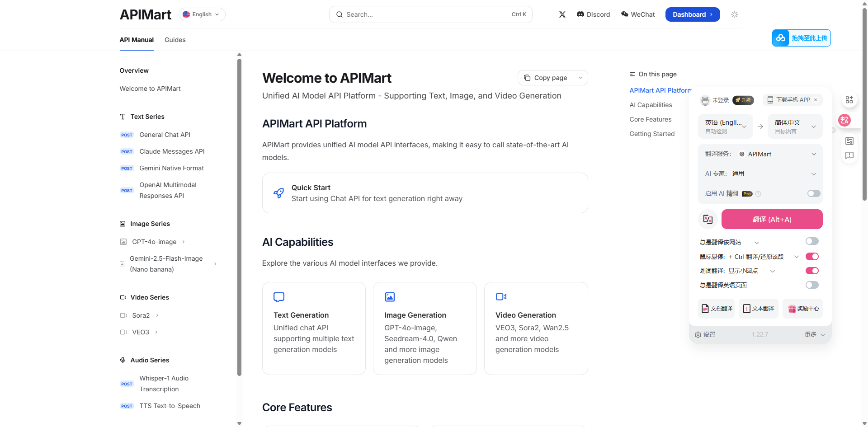
Task: Click the upgrade badge in translator
Action: (x=743, y=100)
